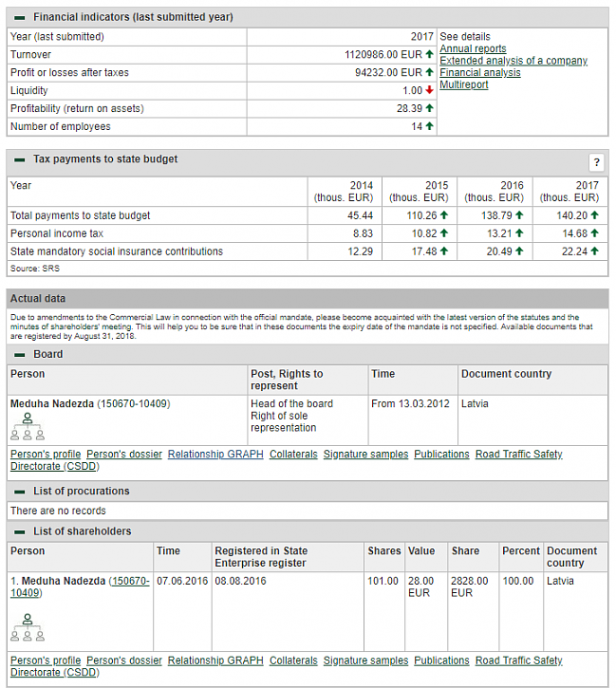Image resolution: width=616 pixels, height=688 pixels.
Task: Click the green arrow beside Number of employees
Action: (430, 127)
